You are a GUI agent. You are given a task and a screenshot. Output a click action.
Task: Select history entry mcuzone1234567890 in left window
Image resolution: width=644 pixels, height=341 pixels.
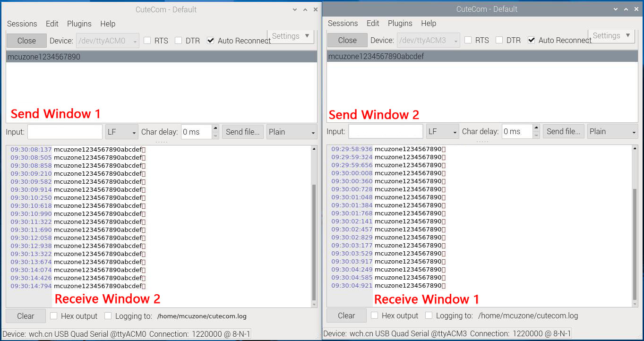pyautogui.click(x=162, y=57)
